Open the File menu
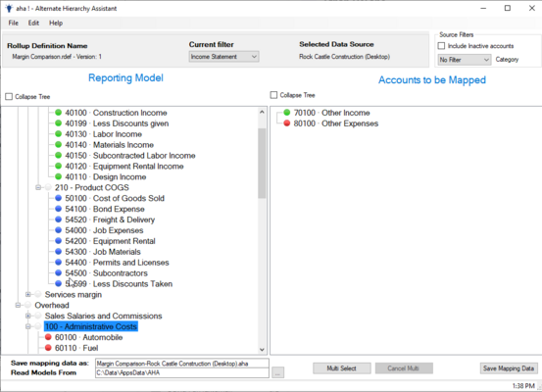Image resolution: width=542 pixels, height=392 pixels. tap(14, 23)
